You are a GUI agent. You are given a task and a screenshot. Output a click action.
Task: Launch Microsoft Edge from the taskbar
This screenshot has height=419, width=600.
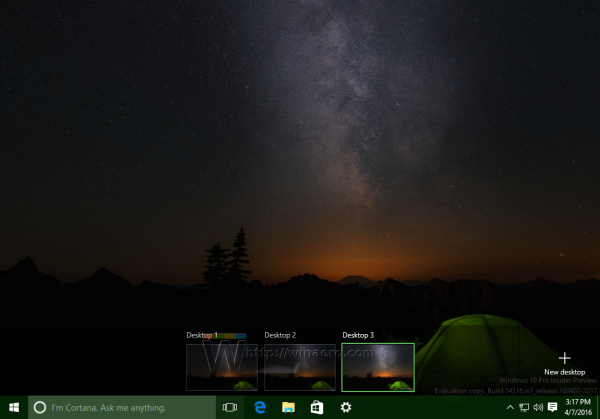(x=260, y=408)
